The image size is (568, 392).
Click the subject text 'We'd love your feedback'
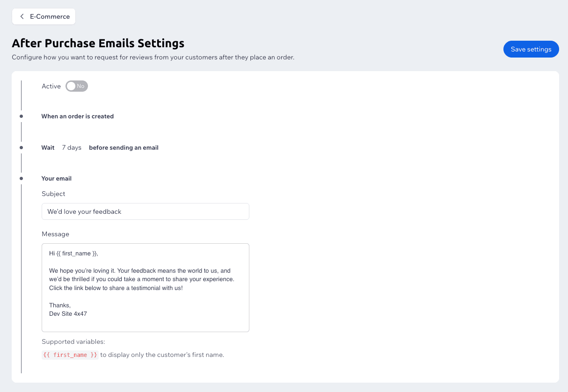point(84,211)
